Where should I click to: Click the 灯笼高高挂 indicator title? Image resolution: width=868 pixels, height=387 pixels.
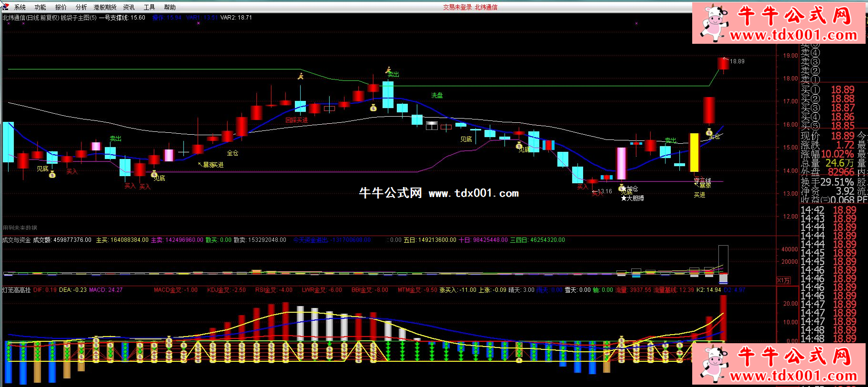click(16, 289)
